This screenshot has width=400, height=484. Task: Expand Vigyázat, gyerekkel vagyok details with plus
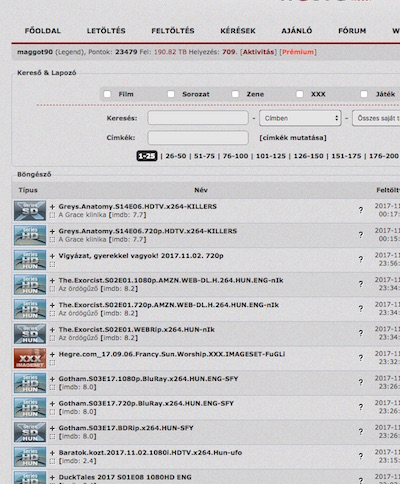point(52,256)
